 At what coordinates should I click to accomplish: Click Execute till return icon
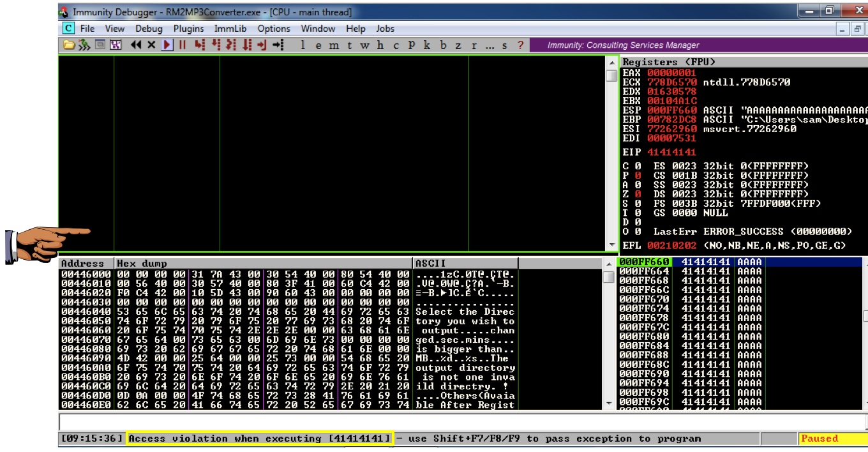point(262,45)
